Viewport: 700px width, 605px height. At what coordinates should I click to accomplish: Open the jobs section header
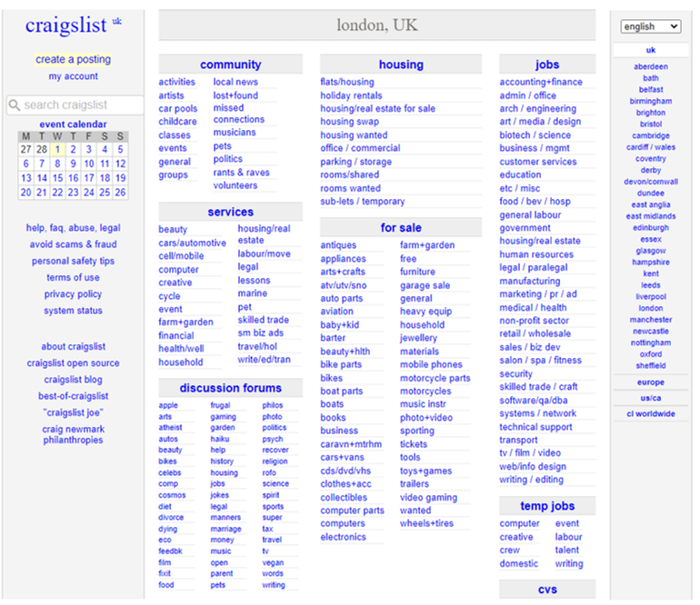tap(547, 64)
